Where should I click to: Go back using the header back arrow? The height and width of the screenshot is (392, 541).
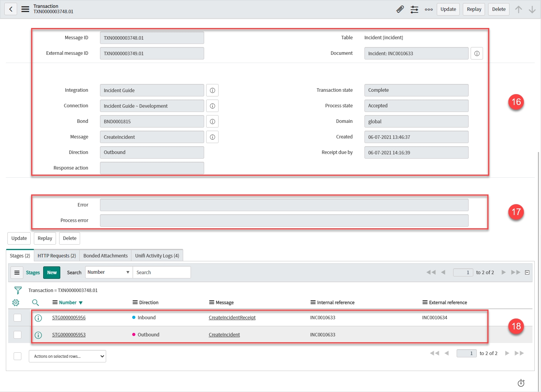[11, 9]
